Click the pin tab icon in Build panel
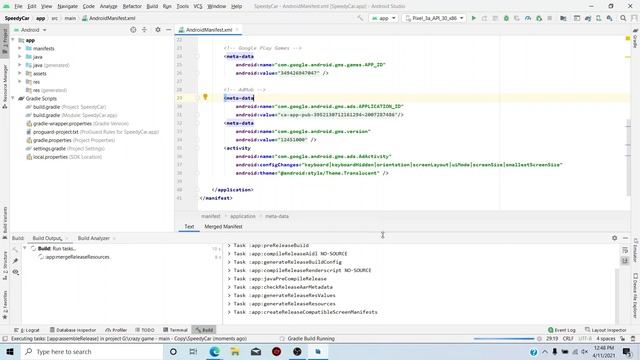This screenshot has height=360, width=640. coord(15,260)
